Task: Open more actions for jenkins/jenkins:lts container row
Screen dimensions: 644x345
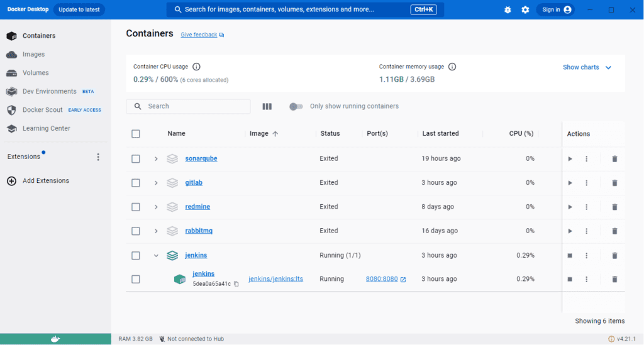Action: (587, 280)
